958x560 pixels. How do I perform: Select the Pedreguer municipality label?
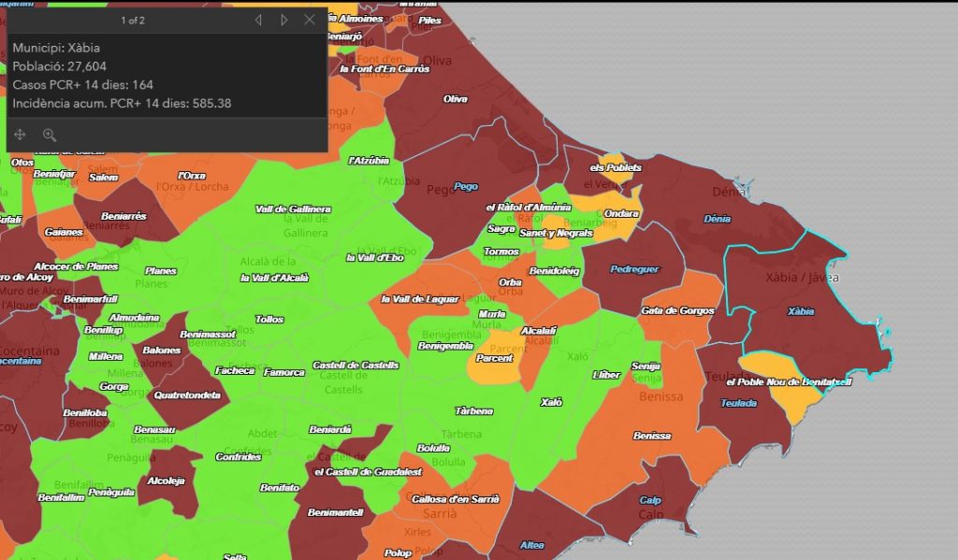point(634,269)
